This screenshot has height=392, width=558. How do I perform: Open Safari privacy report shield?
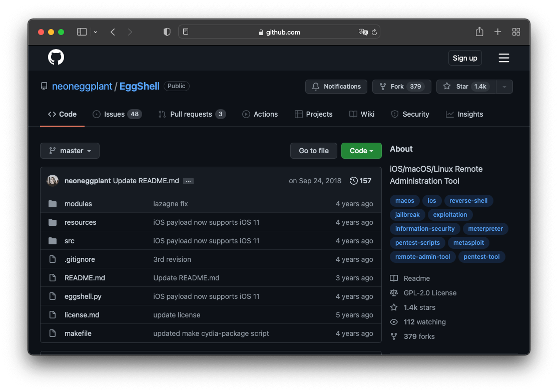point(167,32)
